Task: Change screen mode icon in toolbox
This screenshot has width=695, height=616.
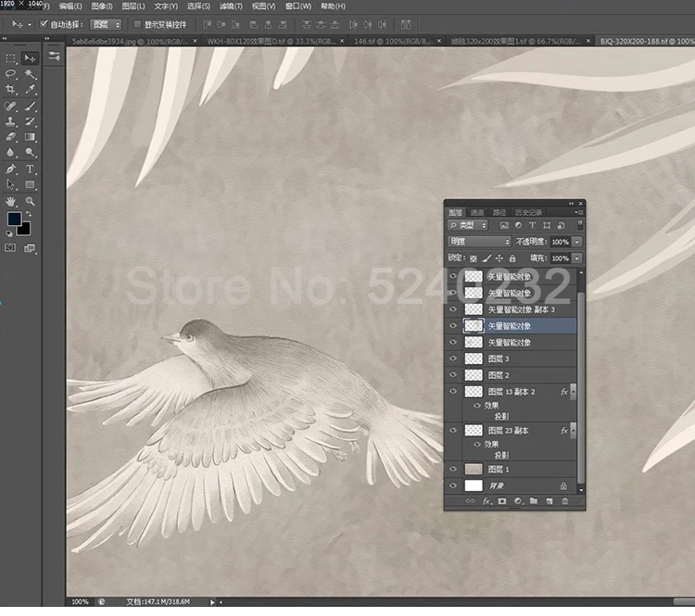Action: (x=30, y=248)
